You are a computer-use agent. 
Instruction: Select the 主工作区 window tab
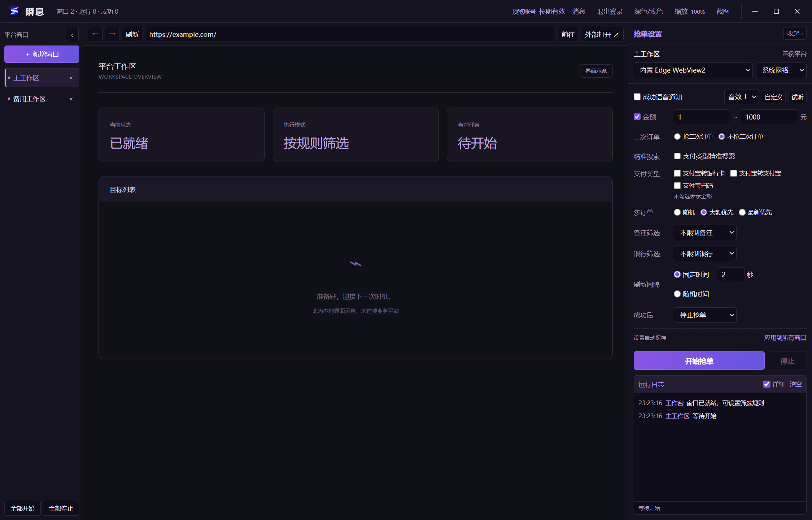click(42, 78)
